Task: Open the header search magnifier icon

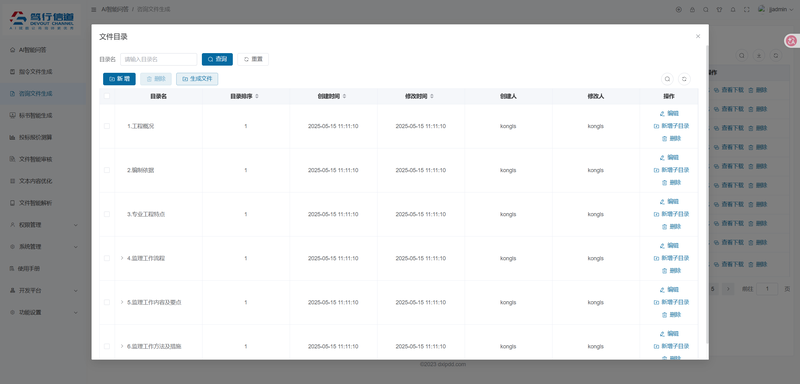Action: [x=706, y=9]
